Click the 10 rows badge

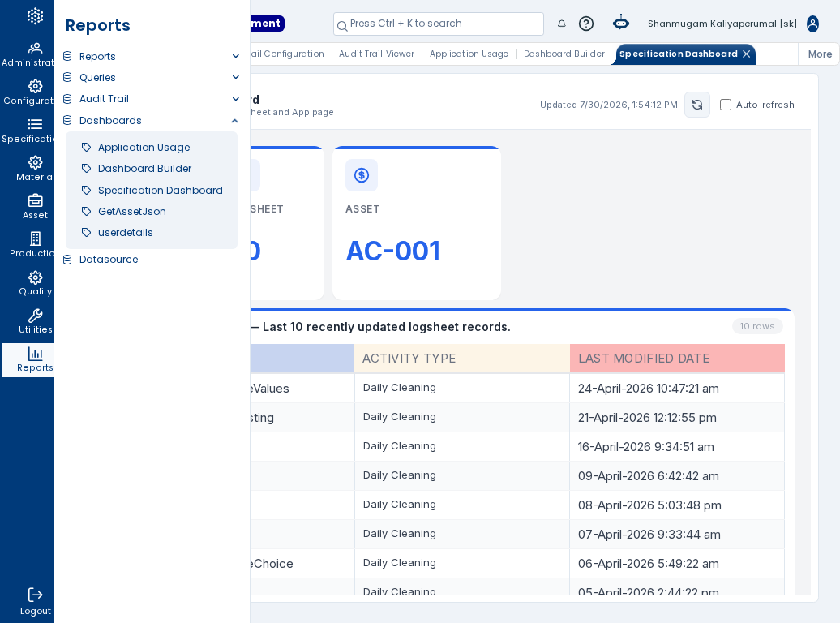click(757, 326)
